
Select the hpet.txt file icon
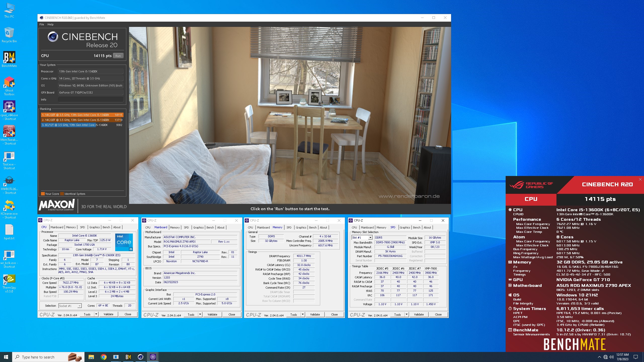(x=9, y=232)
